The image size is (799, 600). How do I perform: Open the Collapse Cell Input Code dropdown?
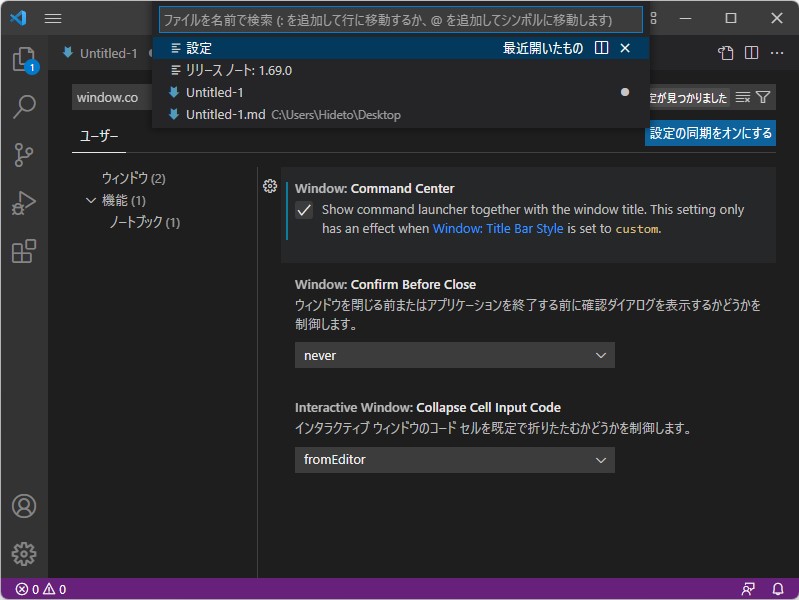pos(455,460)
